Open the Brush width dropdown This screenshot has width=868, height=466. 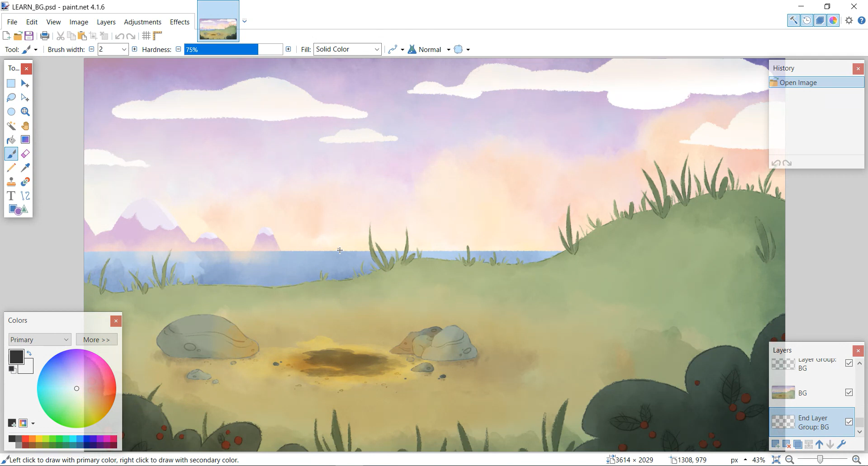tap(124, 49)
